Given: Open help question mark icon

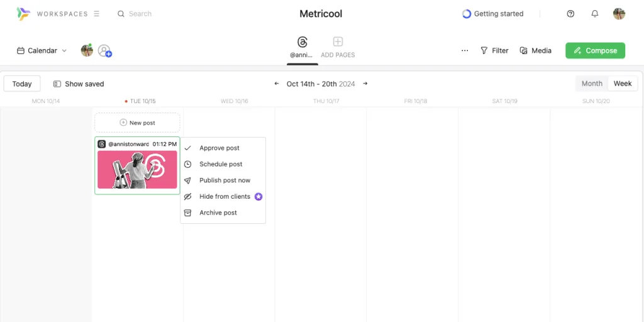Looking at the screenshot, I should point(570,14).
